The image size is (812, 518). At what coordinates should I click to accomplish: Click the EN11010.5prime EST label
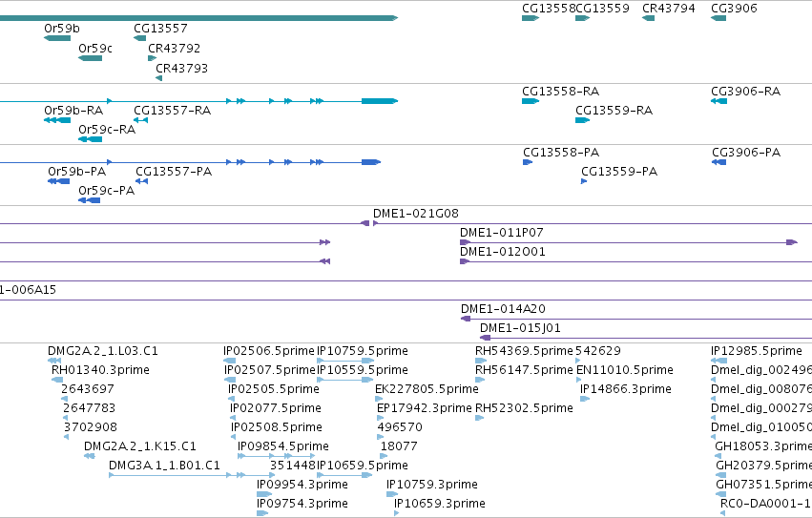[x=625, y=370]
